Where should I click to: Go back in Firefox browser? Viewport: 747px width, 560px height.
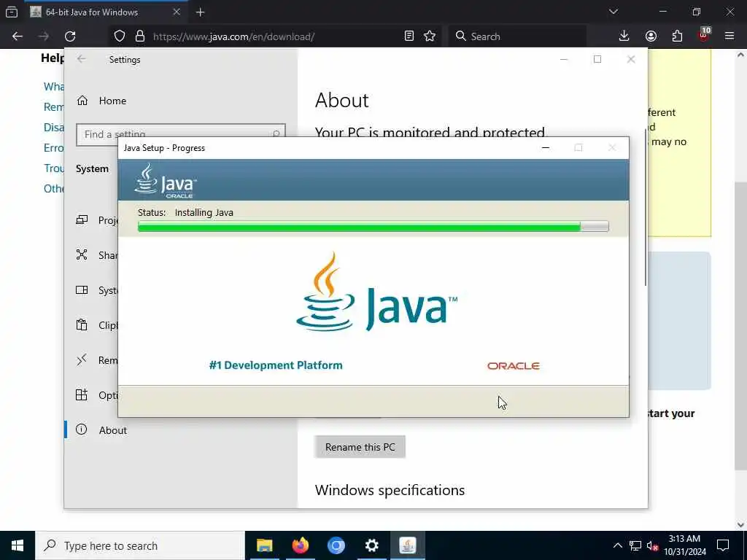(x=18, y=36)
